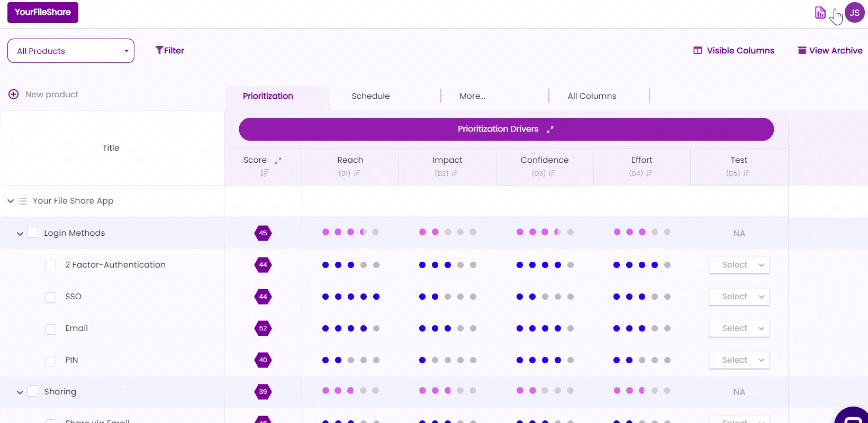Check the 2 Factor-Authentication checkbox

51,265
